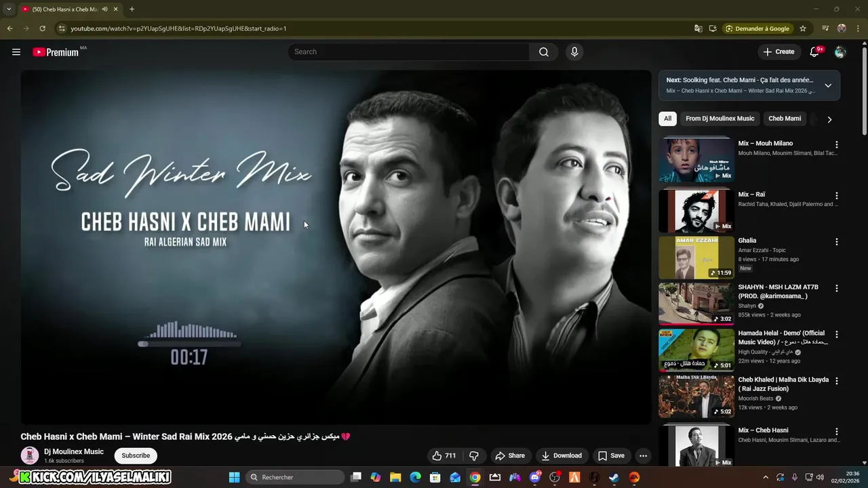Open the Hamada Helal Demo' thumbnail
This screenshot has width=868, height=488.
tap(696, 350)
